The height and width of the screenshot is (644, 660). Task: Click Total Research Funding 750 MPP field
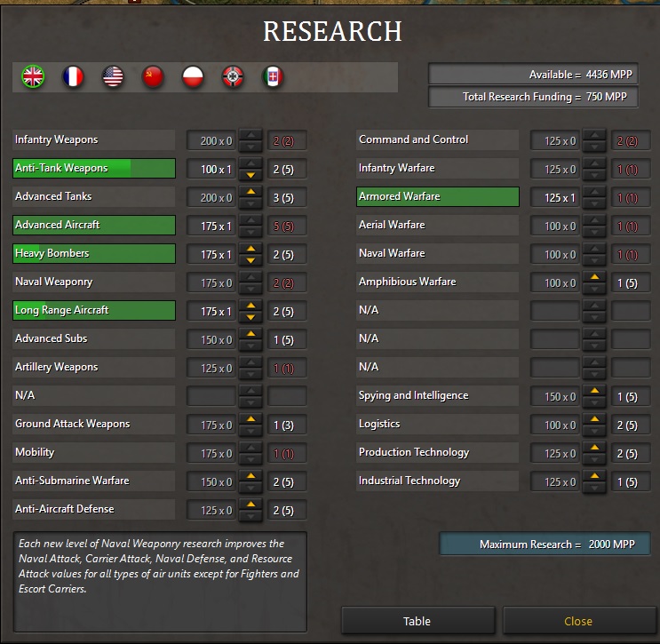pyautogui.click(x=533, y=97)
